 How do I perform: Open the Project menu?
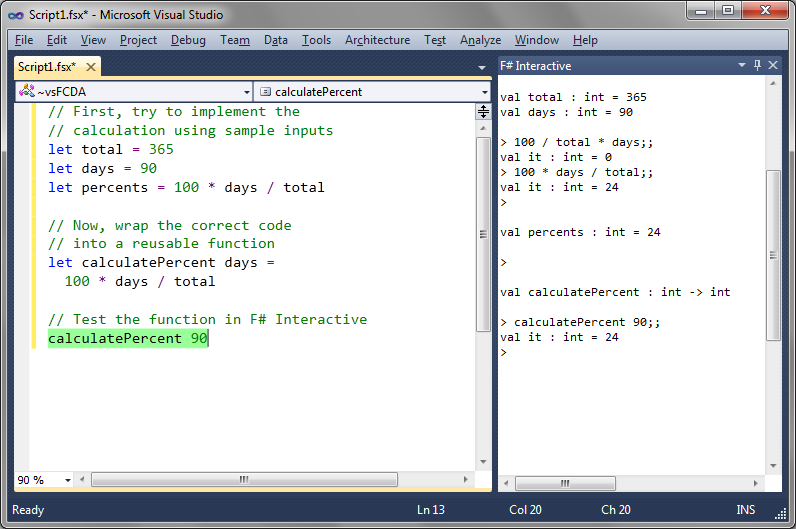tap(138, 40)
